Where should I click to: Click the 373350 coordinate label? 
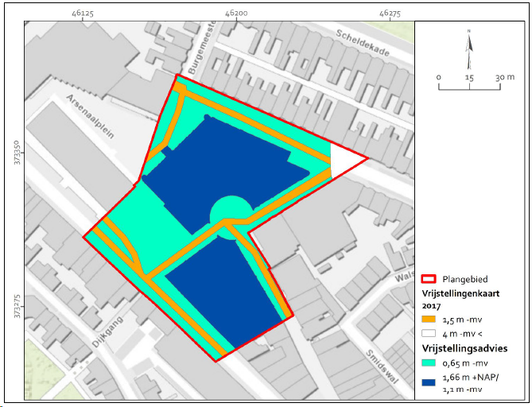pos(17,153)
